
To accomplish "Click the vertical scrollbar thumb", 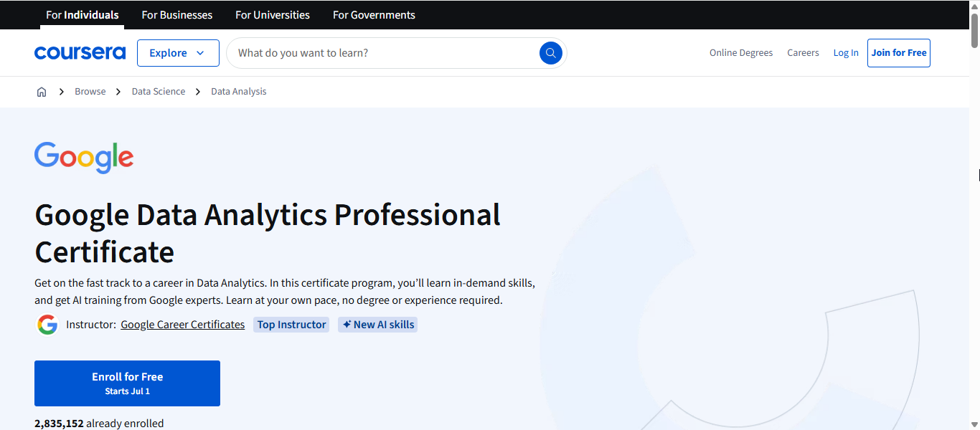I will [x=974, y=30].
